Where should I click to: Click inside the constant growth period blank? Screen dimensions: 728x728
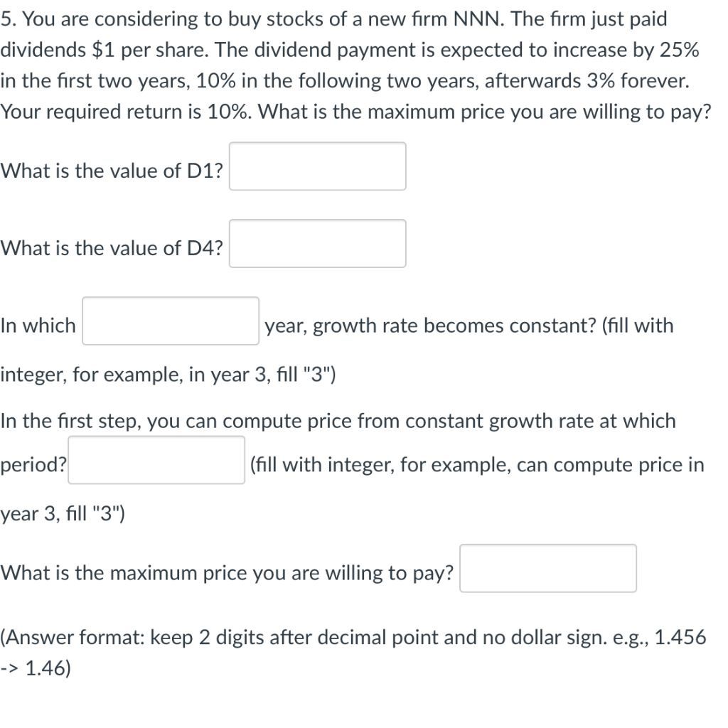point(156,461)
